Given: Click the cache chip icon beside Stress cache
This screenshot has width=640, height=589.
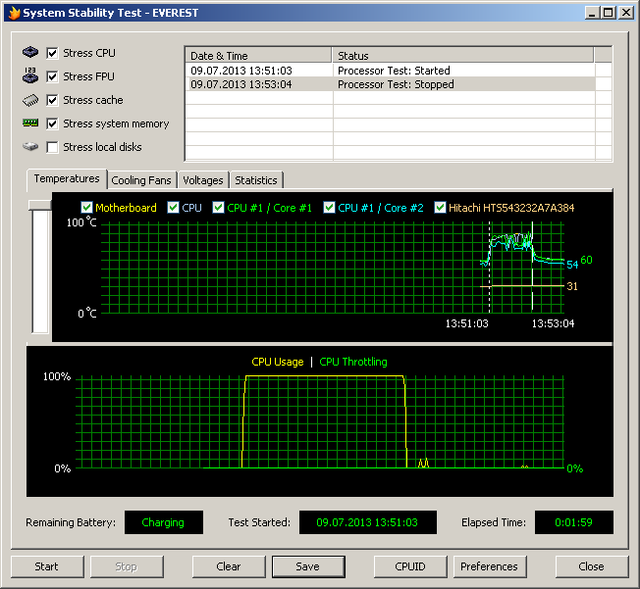Looking at the screenshot, I should tap(30, 100).
